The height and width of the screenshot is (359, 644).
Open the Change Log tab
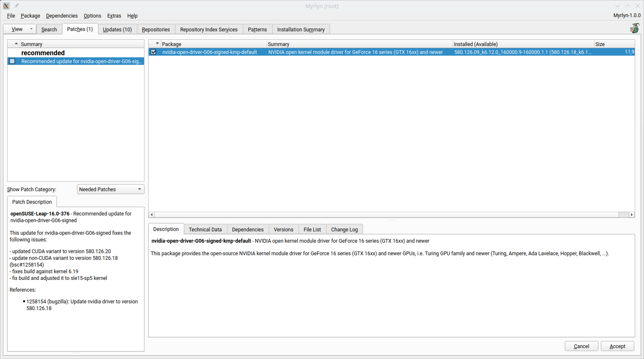(344, 229)
